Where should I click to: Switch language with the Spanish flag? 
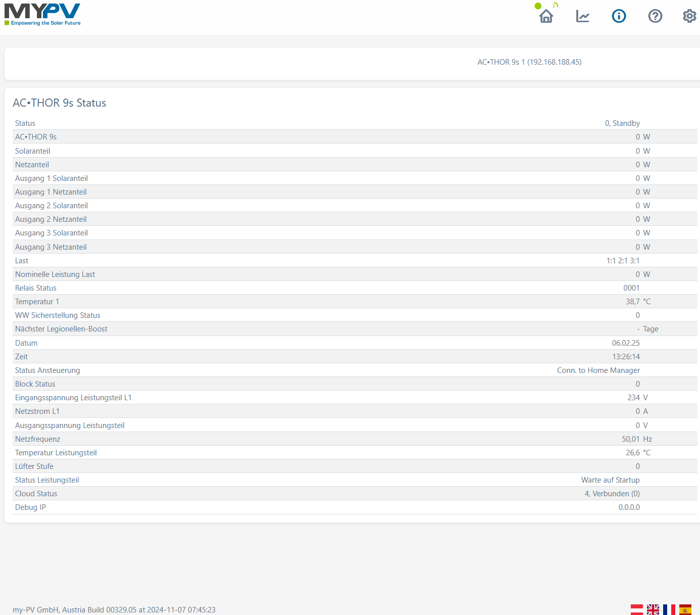[685, 609]
